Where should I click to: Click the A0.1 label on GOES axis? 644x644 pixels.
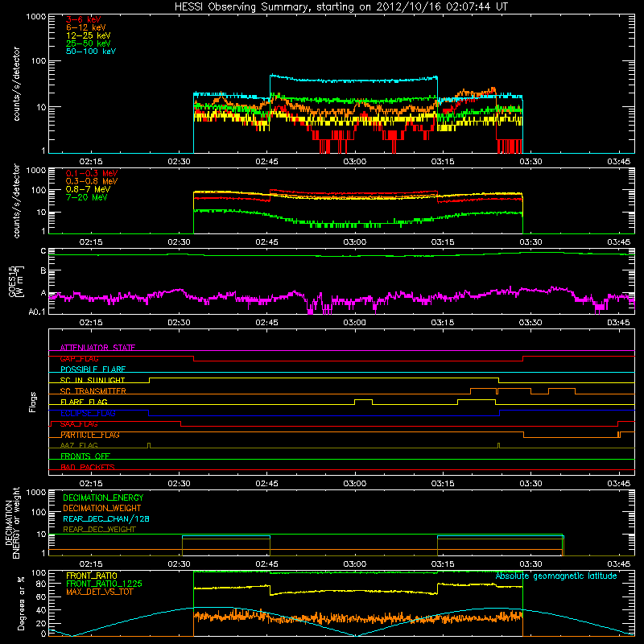click(37, 312)
